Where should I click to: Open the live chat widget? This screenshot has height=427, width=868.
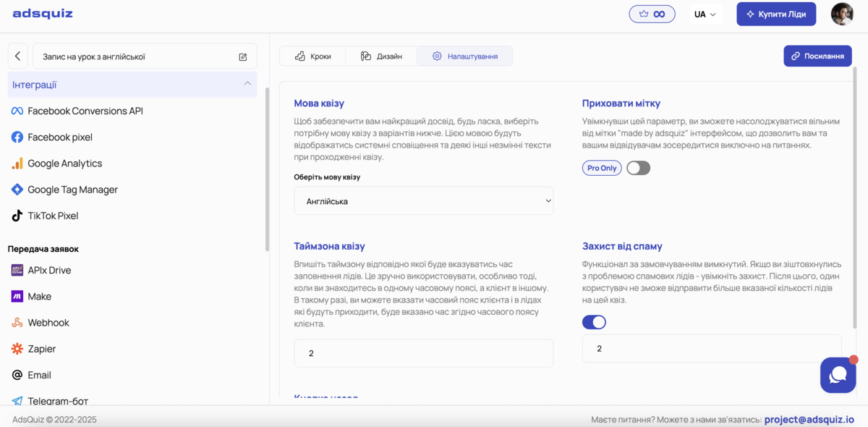click(838, 375)
